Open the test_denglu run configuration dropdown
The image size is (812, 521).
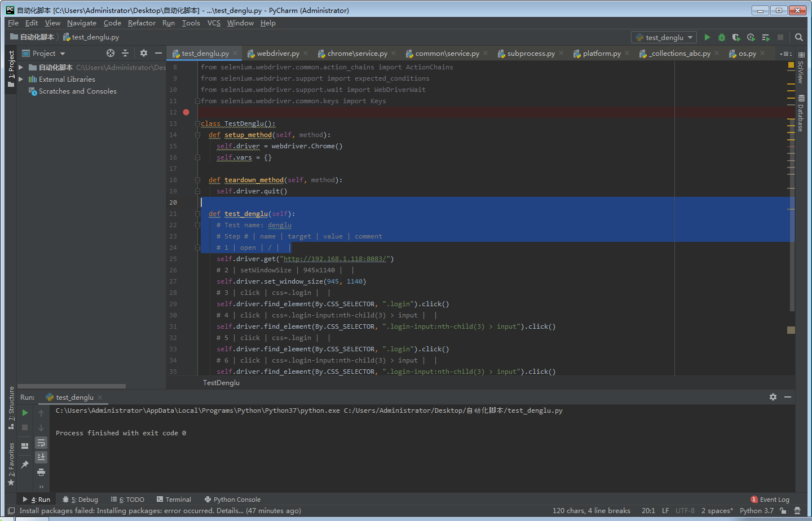[x=664, y=37]
